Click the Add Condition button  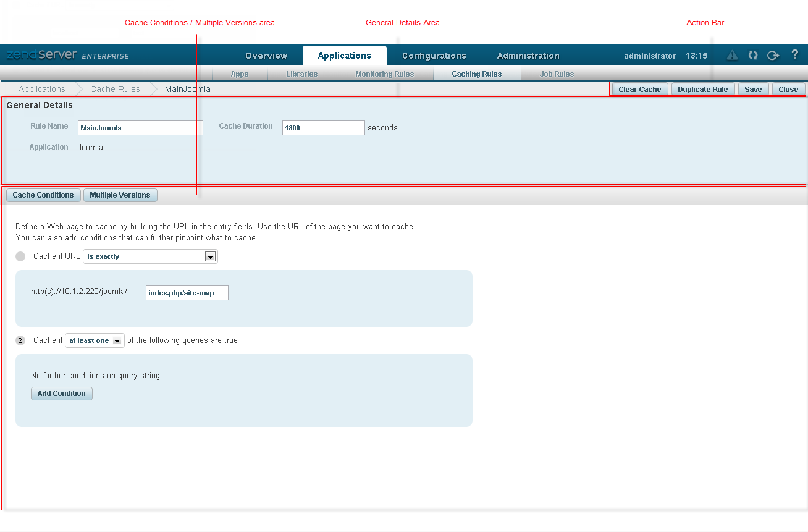61,394
